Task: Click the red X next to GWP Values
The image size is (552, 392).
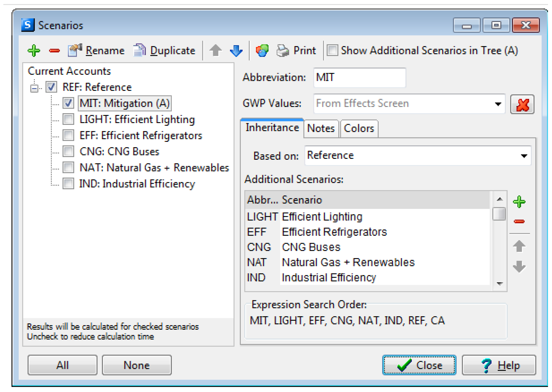Action: pyautogui.click(x=522, y=104)
